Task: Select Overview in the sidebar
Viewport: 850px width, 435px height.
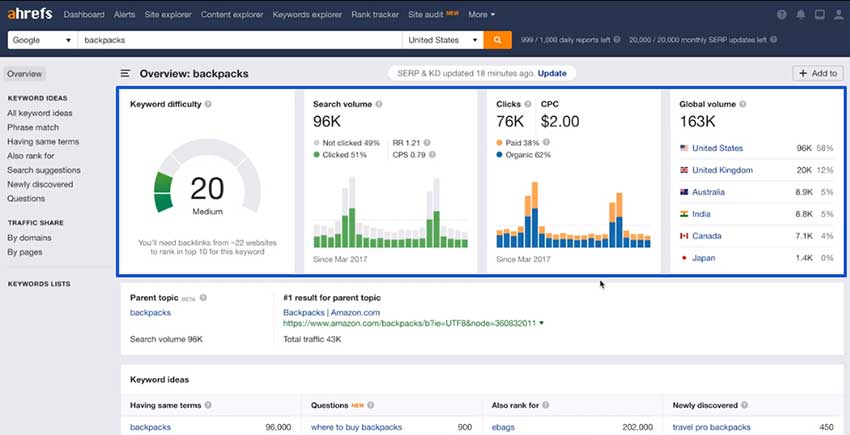Action: (24, 74)
